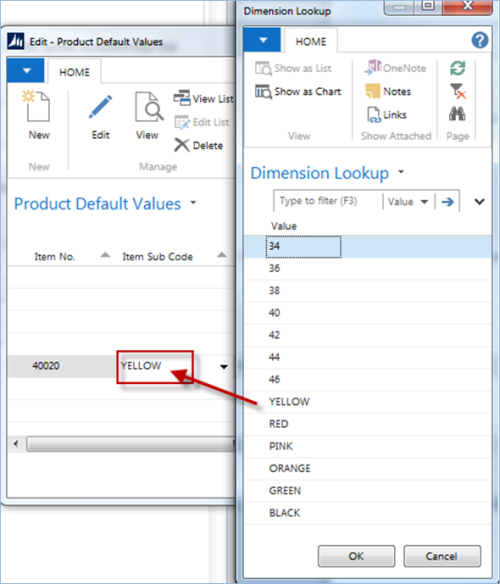Click the green Refresh icon
Viewport: 500px width, 584px height.
pyautogui.click(x=458, y=68)
